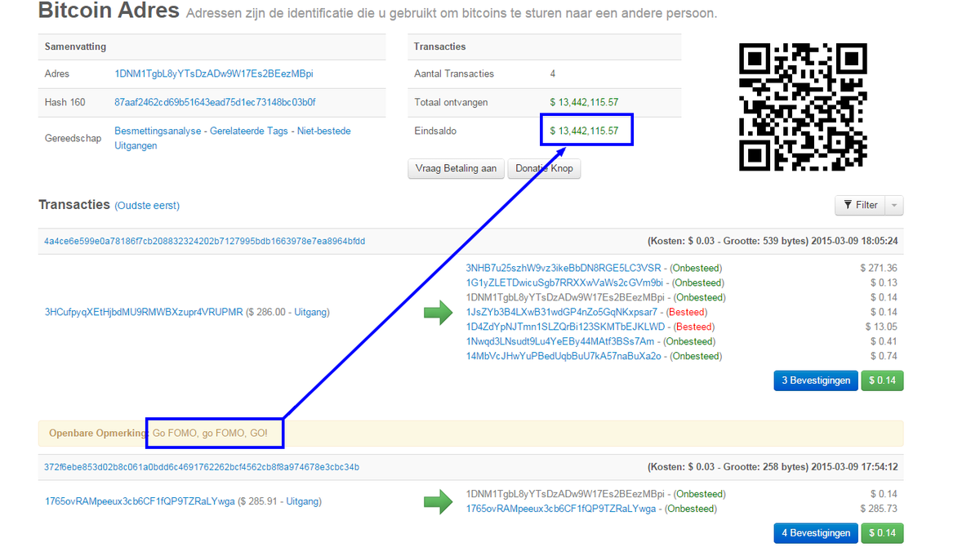Click the Vraag Betaling aan button
This screenshot has height=556, width=980.
click(x=456, y=168)
